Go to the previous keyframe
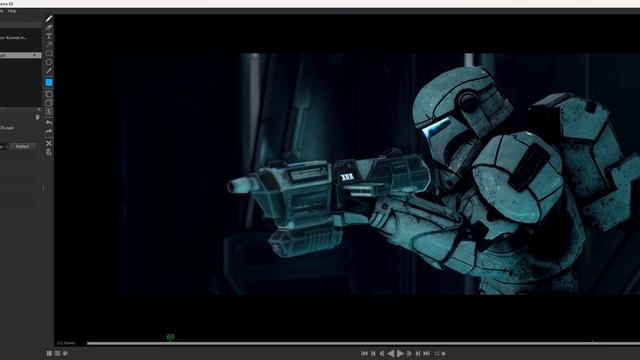Image resolution: width=640 pixels, height=360 pixels. [373, 353]
